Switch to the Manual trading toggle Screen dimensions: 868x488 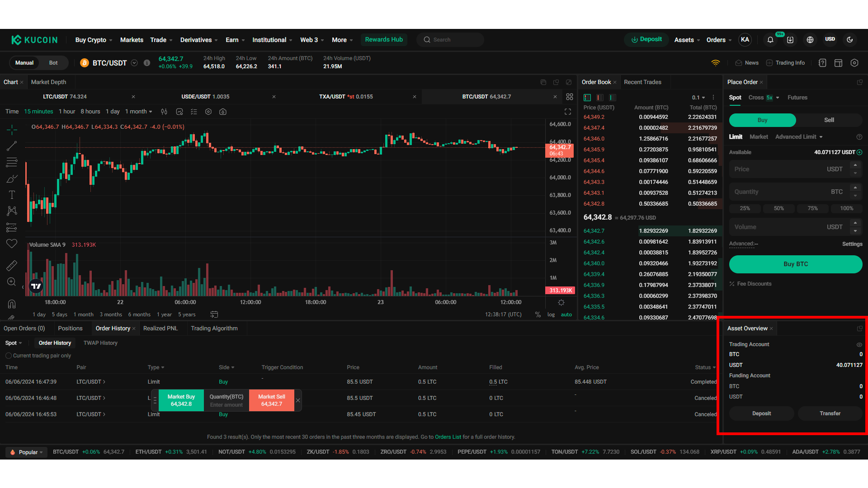point(24,63)
